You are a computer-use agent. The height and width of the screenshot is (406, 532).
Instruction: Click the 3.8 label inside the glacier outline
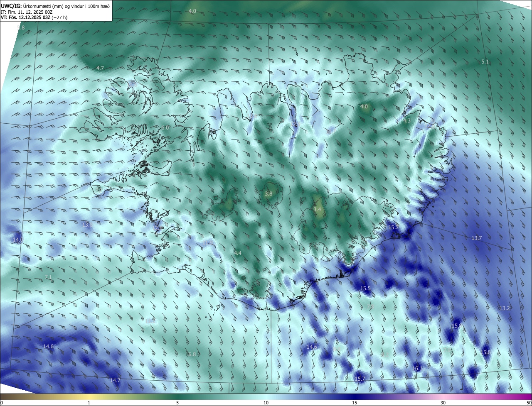click(x=268, y=193)
